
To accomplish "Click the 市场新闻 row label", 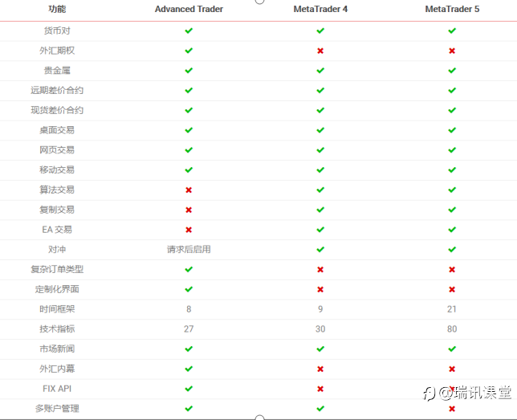I will tap(57, 349).
